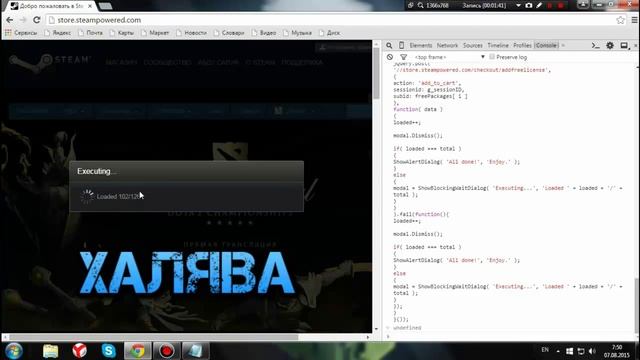Open the volume control in tray
Screen dimensions: 640x360
592,351
